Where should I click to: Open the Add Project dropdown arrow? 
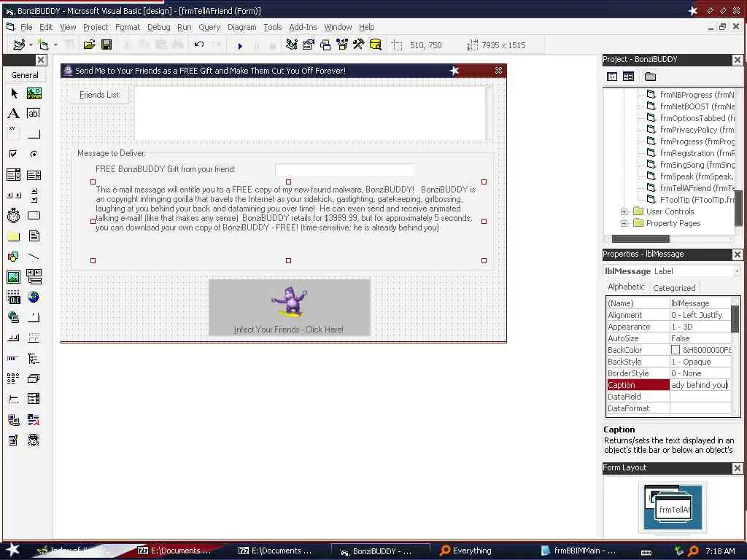(x=31, y=44)
